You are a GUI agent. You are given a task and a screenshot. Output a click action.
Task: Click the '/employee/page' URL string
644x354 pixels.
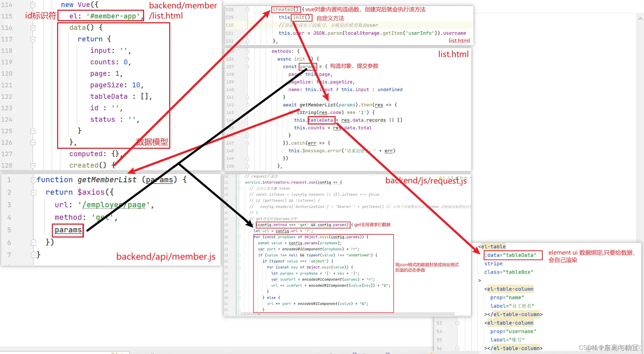pyautogui.click(x=114, y=205)
